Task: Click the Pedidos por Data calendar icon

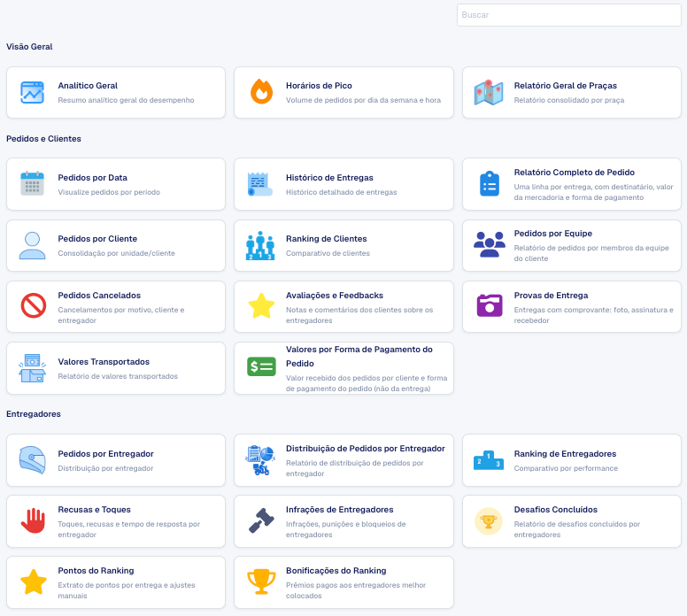Action: pyautogui.click(x=33, y=183)
